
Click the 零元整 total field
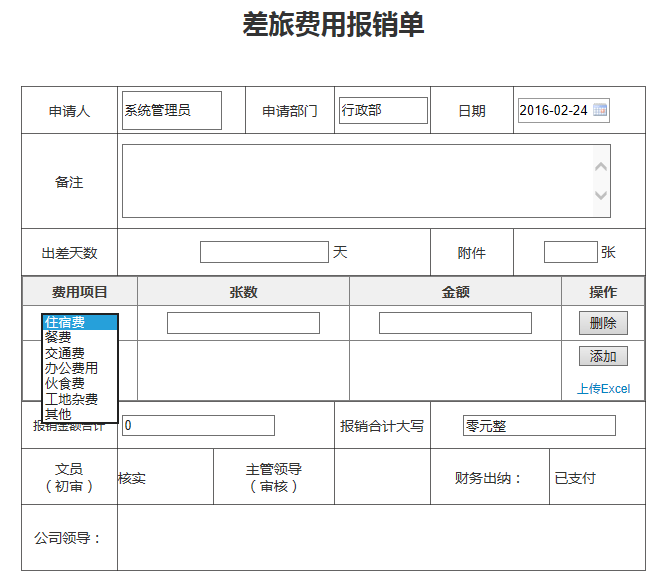pyautogui.click(x=539, y=425)
